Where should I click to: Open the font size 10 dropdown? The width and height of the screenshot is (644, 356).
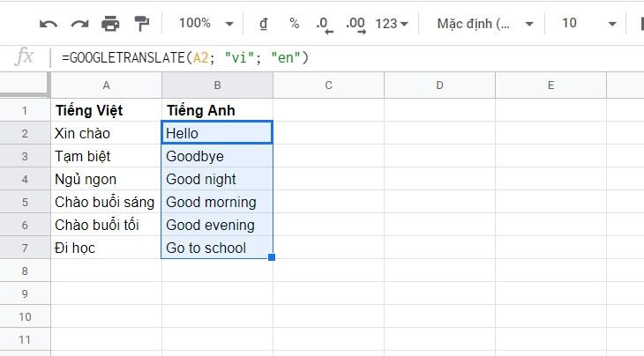[588, 24]
